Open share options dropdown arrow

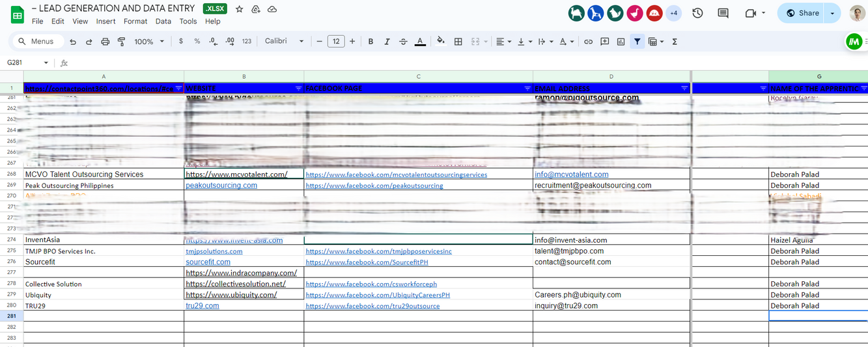point(833,13)
